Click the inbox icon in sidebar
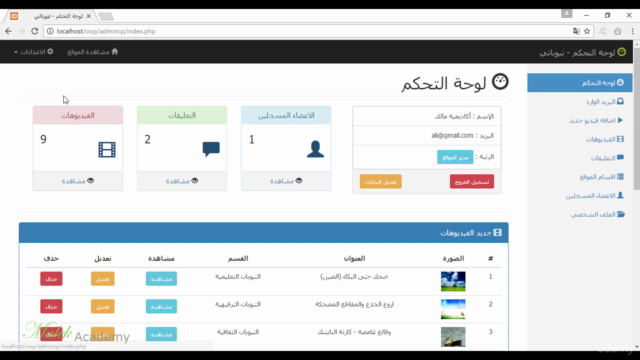Viewport: 640px width, 360px height. tap(620, 101)
